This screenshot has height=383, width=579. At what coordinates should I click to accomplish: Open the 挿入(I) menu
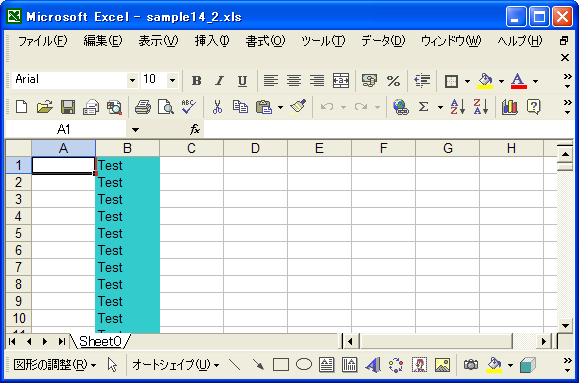[212, 41]
